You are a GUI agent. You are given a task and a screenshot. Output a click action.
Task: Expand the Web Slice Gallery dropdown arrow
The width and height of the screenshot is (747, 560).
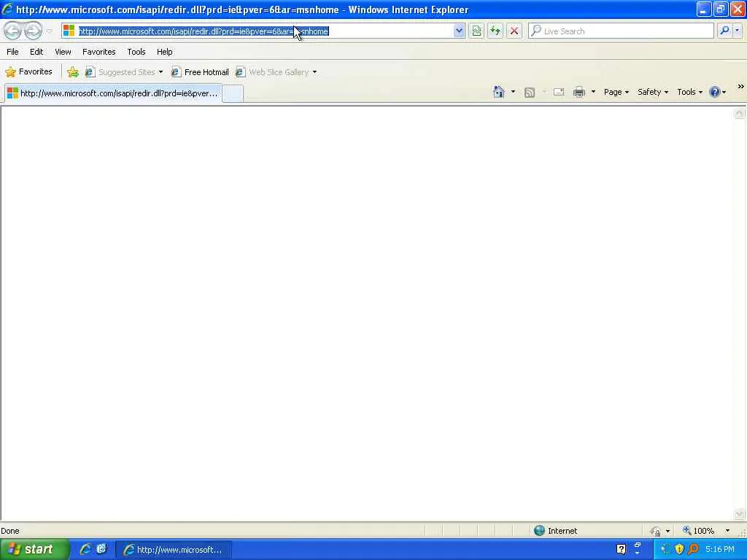(x=314, y=72)
